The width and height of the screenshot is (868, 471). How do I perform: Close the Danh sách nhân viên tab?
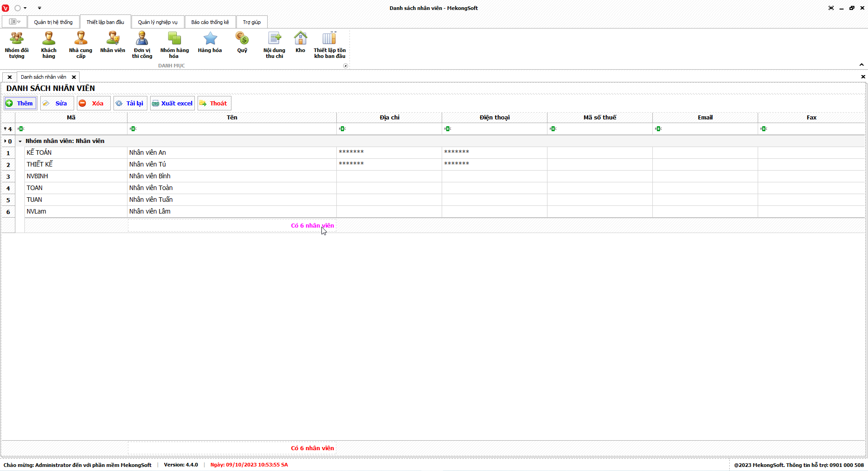(74, 77)
